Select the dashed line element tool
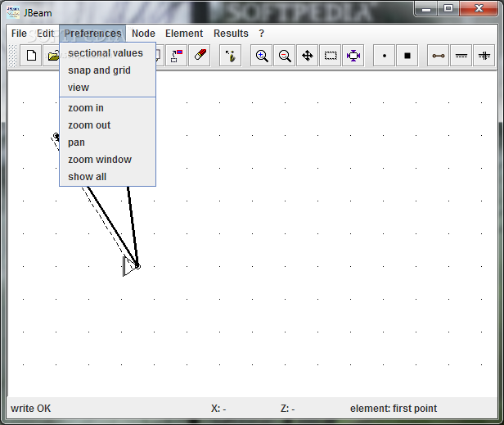 coord(461,56)
